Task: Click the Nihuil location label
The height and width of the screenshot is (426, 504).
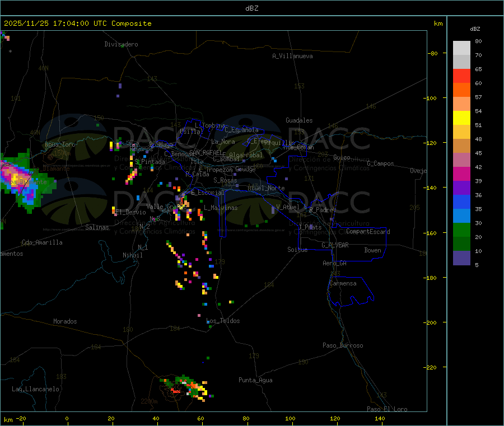Action: tap(133, 255)
